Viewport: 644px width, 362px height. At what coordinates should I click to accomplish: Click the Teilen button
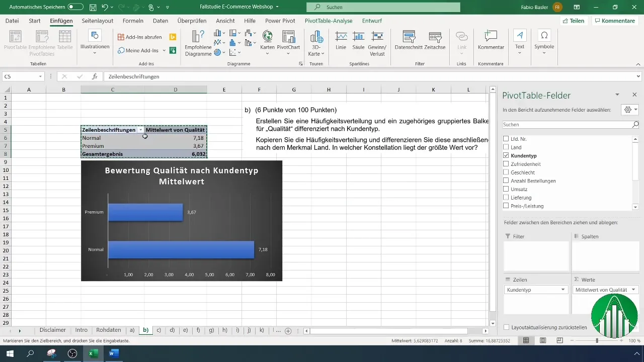574,21
